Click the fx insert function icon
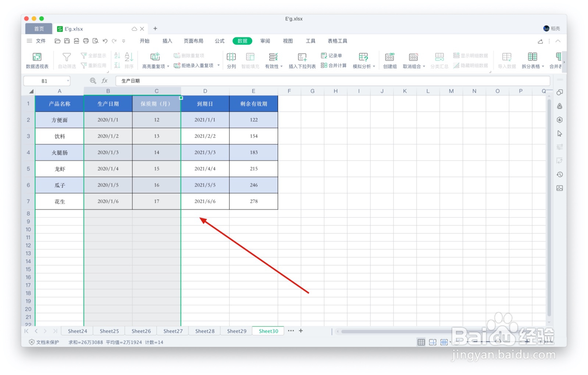This screenshot has width=588, height=375. [x=105, y=81]
